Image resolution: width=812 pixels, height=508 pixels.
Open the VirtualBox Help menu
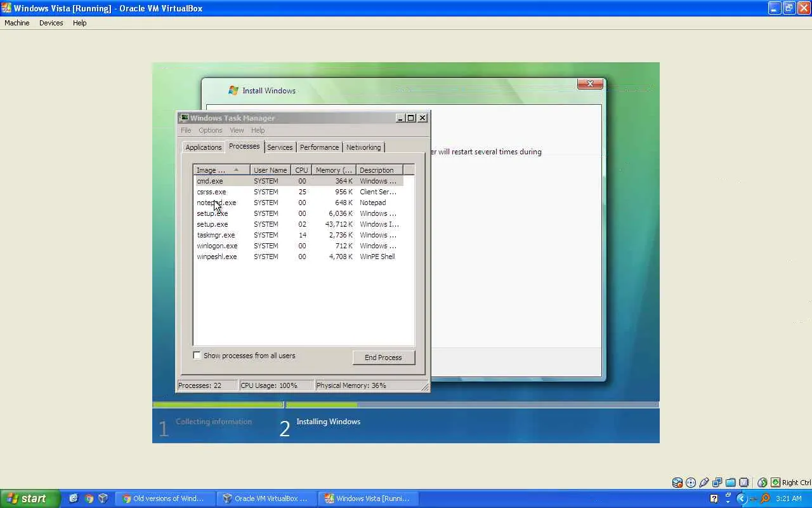coord(79,23)
